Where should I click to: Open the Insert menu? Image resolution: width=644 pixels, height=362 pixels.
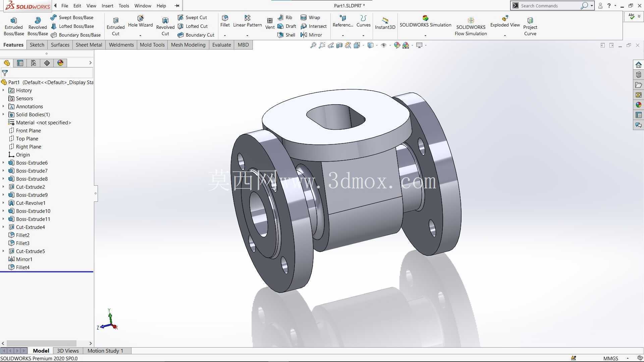pyautogui.click(x=107, y=6)
